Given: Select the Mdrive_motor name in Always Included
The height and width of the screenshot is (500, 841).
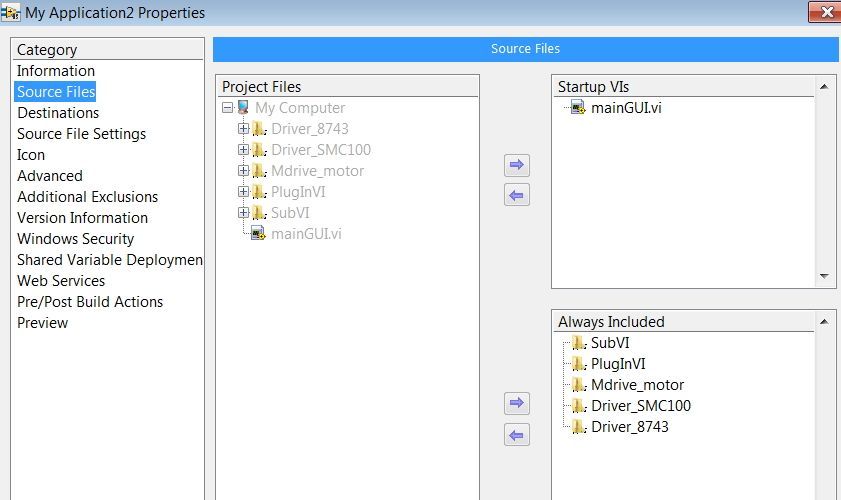Looking at the screenshot, I should click(x=637, y=385).
